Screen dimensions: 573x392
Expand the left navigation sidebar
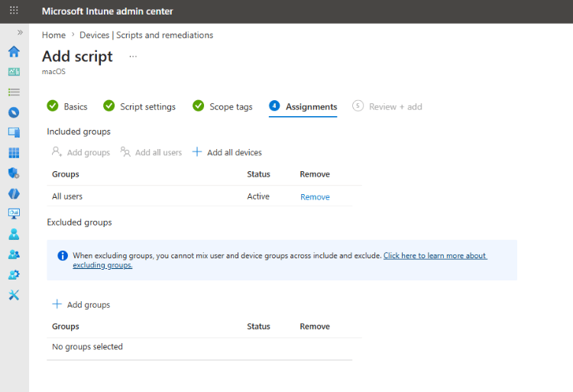pos(20,32)
